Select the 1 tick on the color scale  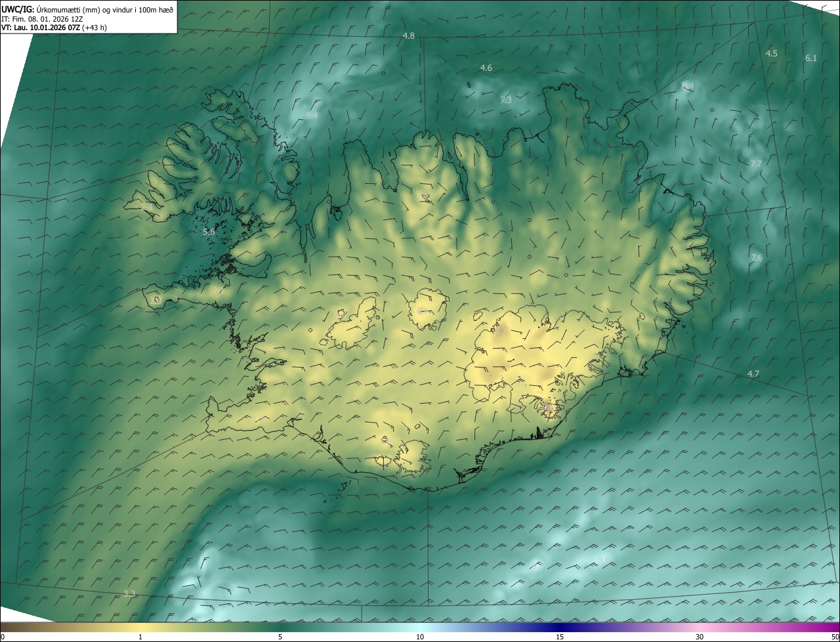pos(140,637)
